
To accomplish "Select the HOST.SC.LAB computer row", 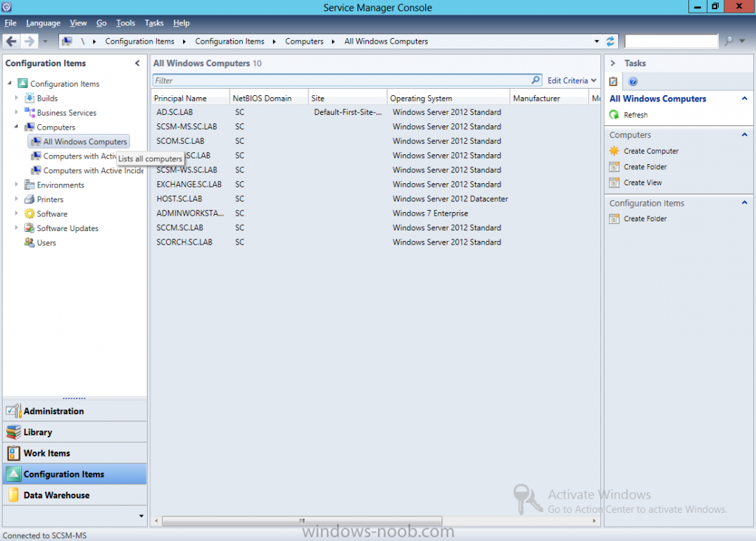I will tap(375, 199).
